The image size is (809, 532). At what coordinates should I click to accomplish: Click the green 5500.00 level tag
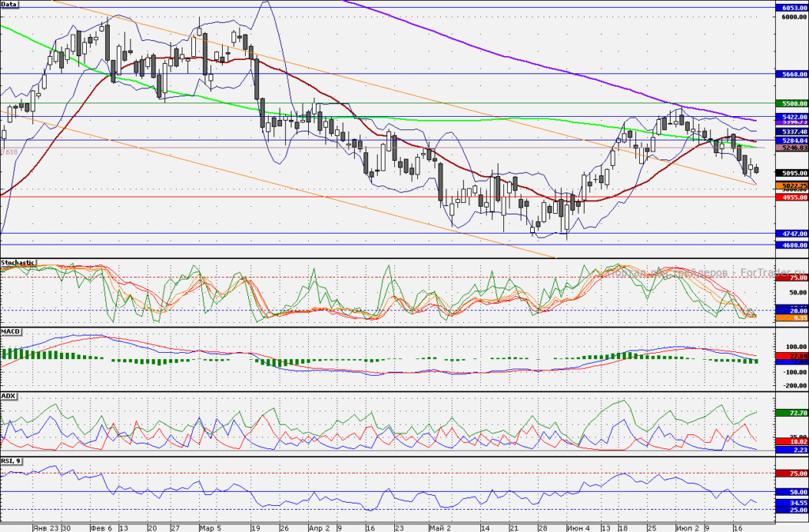pos(792,103)
